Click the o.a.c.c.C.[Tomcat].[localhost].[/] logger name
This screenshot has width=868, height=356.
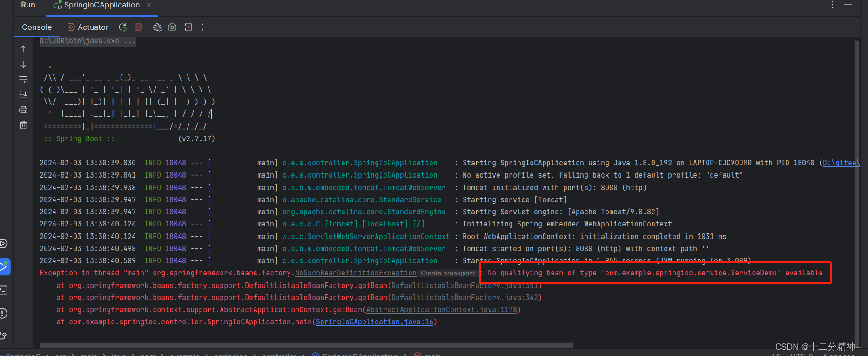point(353,224)
